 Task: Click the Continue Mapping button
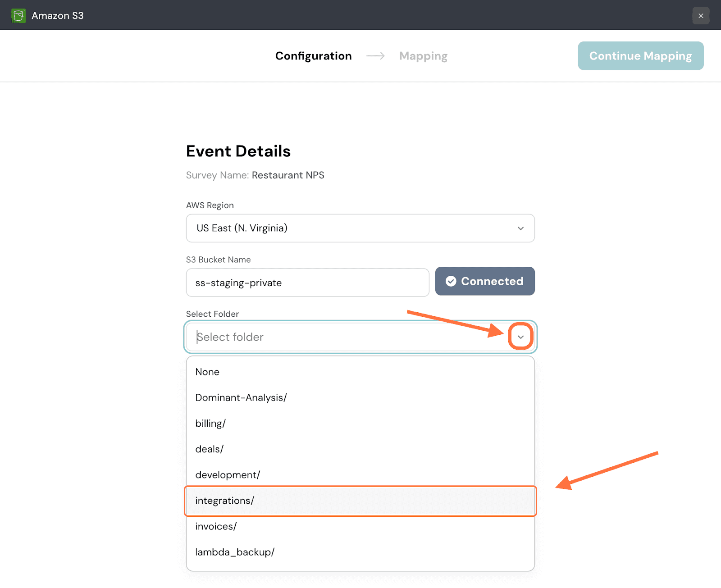(x=640, y=56)
